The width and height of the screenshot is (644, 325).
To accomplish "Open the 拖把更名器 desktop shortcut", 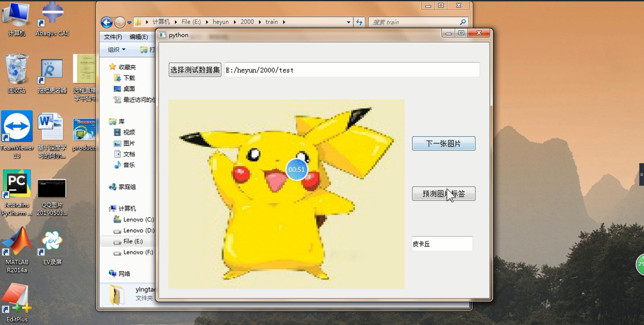I will [52, 76].
